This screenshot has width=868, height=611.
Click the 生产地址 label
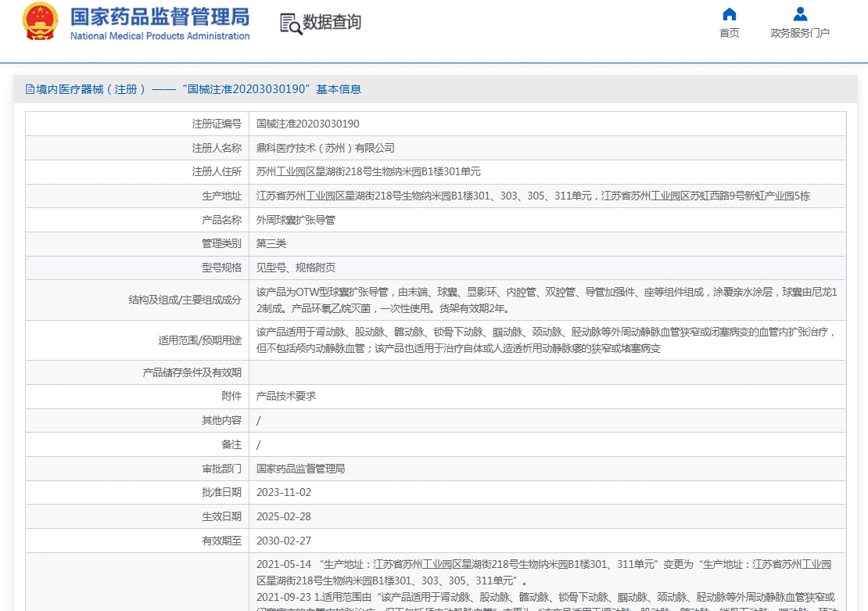(221, 196)
